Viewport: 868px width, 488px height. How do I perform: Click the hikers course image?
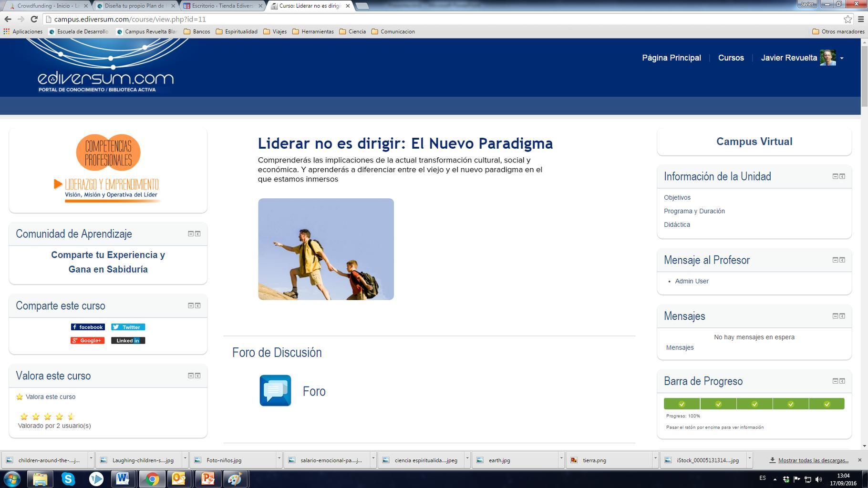326,249
